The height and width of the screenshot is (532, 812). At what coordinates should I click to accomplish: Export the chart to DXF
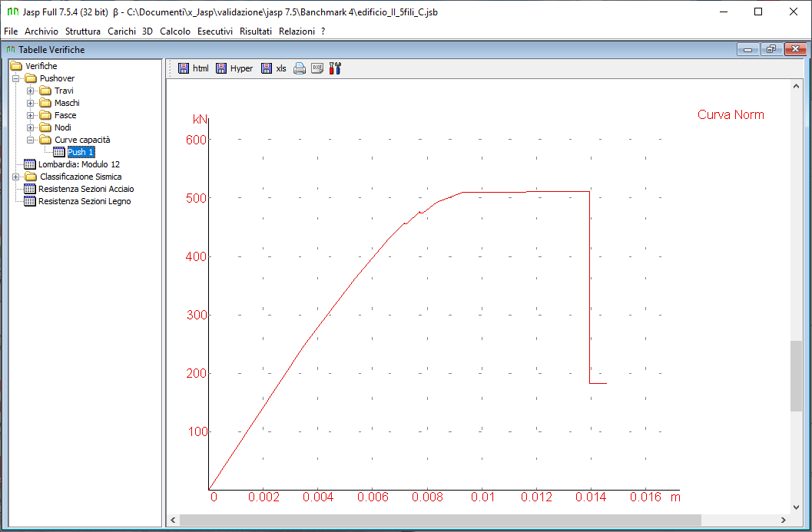pos(317,68)
